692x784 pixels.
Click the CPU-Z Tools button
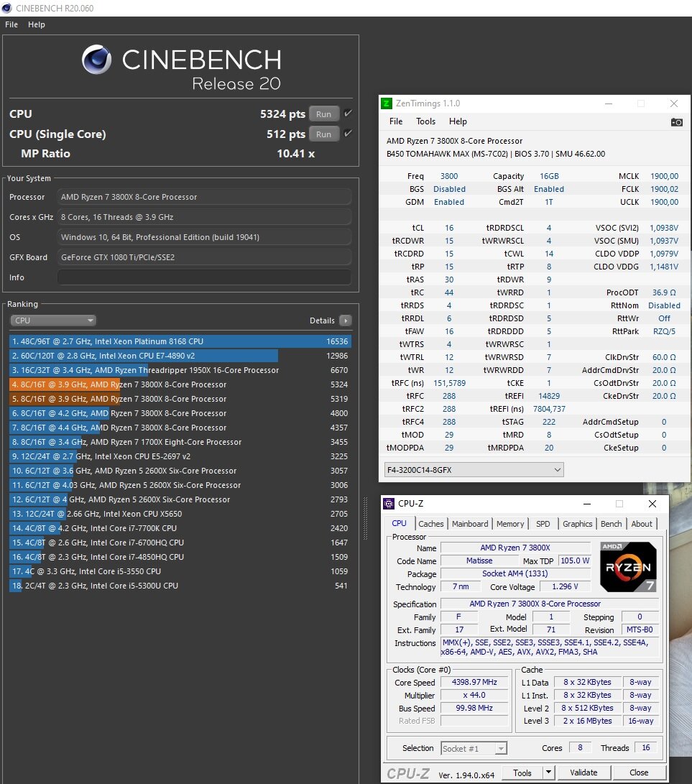coord(522,773)
